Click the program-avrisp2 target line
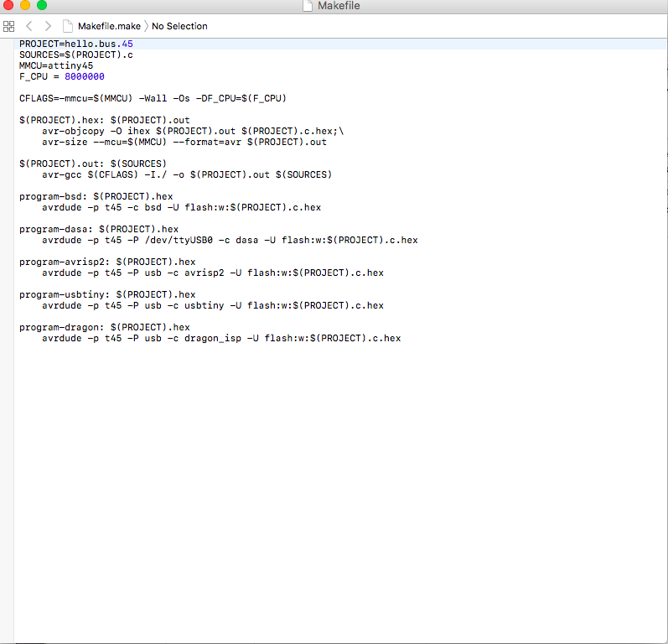Viewport: 668px width, 644px height. pos(107,262)
